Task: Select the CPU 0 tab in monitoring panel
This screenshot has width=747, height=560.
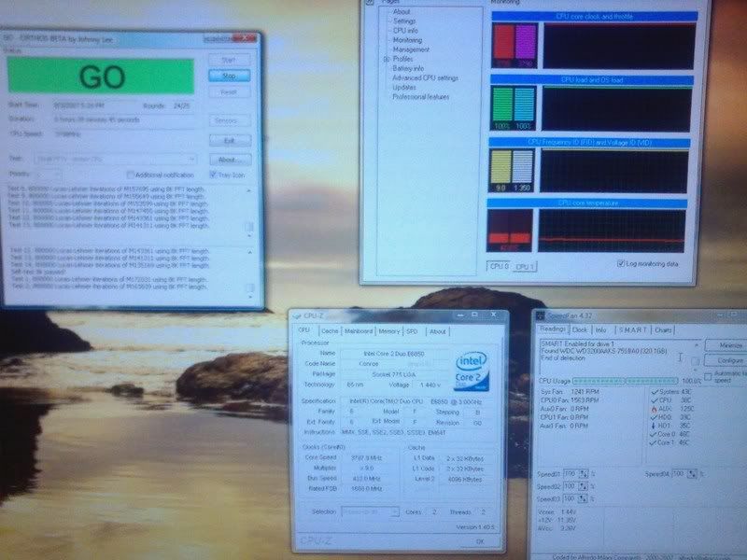Action: [500, 266]
